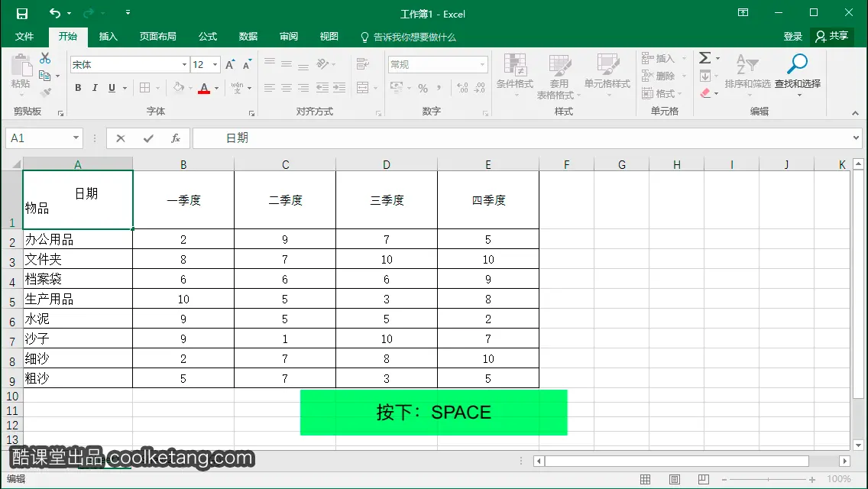Screen dimensions: 868x489
Task: Click the Merge and Center icon
Action: [363, 88]
